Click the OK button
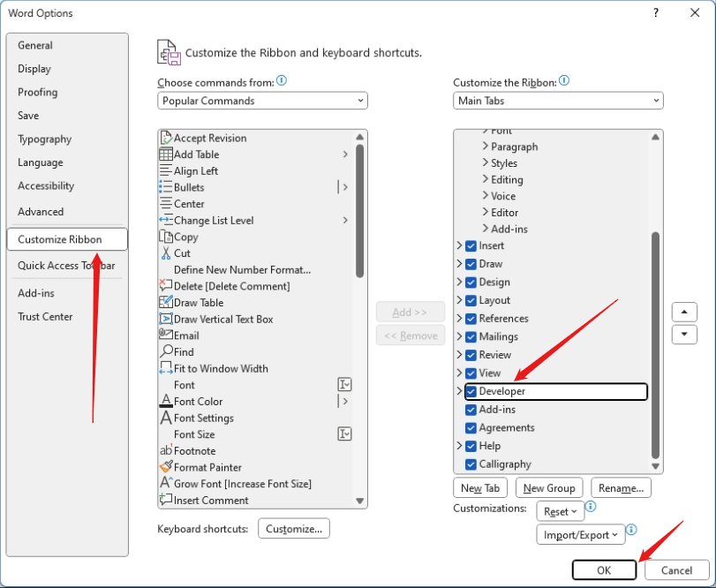Viewport: 716px width, 588px height. pyautogui.click(x=604, y=570)
